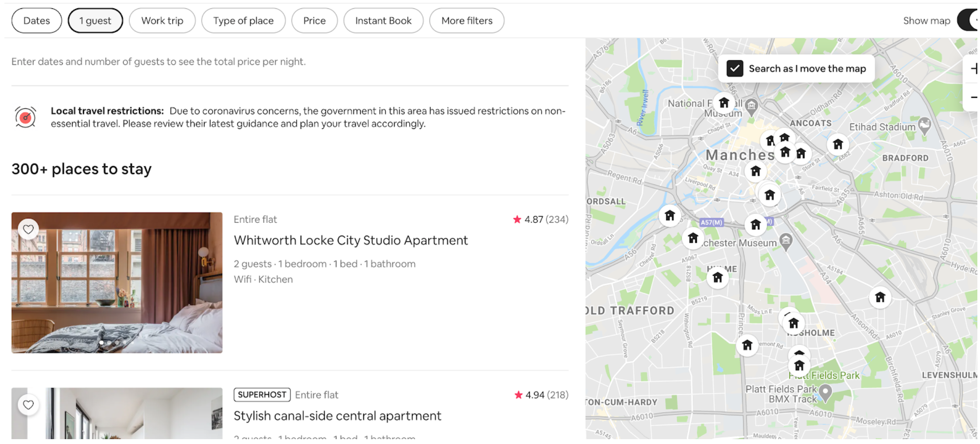Save Whitworth Locke listing with heart icon
Viewport: 980px width, 444px height.
pos(28,229)
